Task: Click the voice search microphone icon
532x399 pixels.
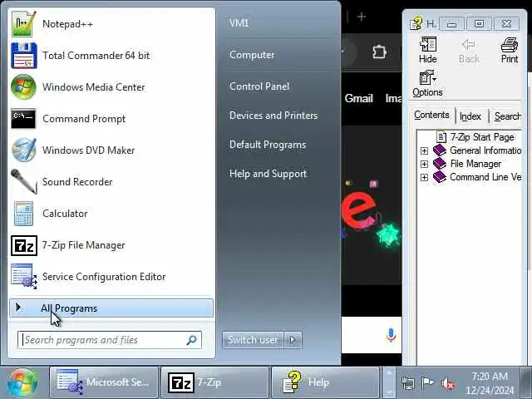Action: 391,335
